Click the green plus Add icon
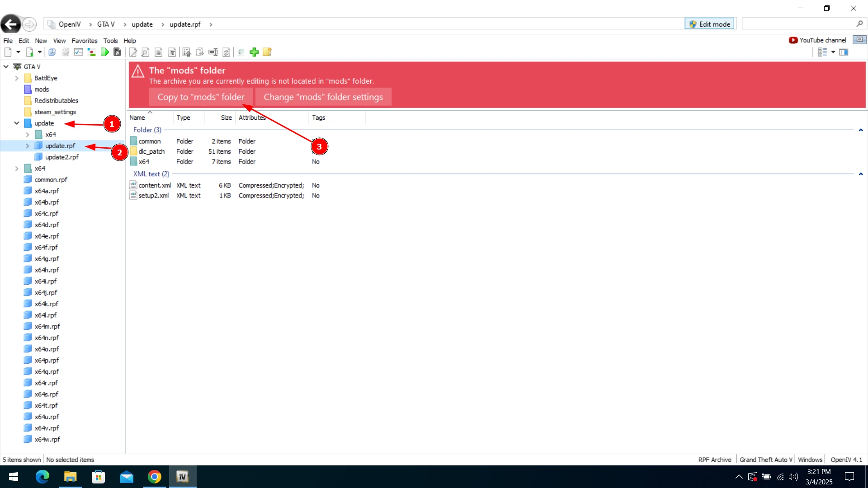 point(254,52)
